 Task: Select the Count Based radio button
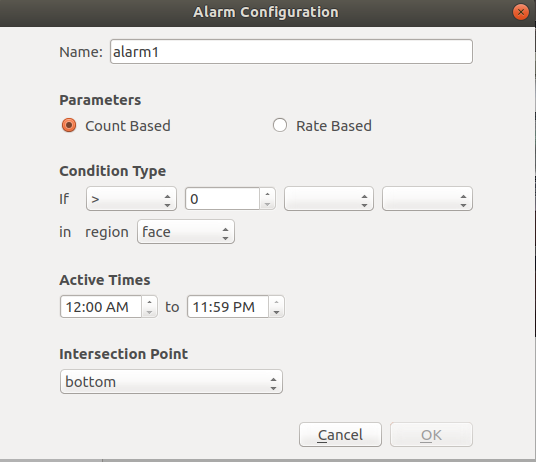[116, 126]
